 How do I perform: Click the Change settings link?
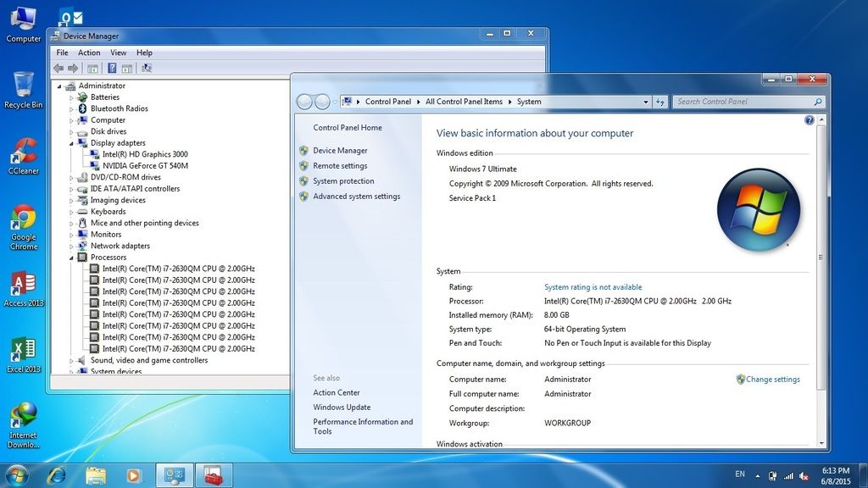(x=773, y=380)
